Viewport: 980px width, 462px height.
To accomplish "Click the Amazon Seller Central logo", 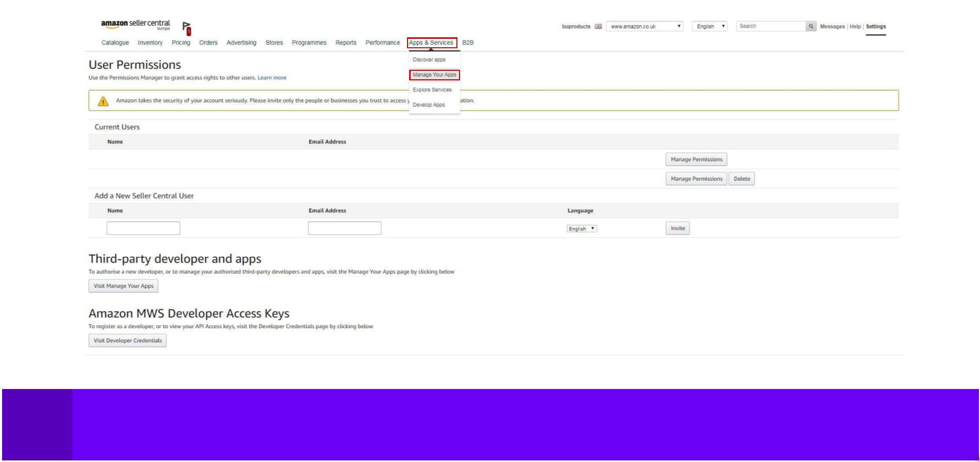I will (135, 24).
